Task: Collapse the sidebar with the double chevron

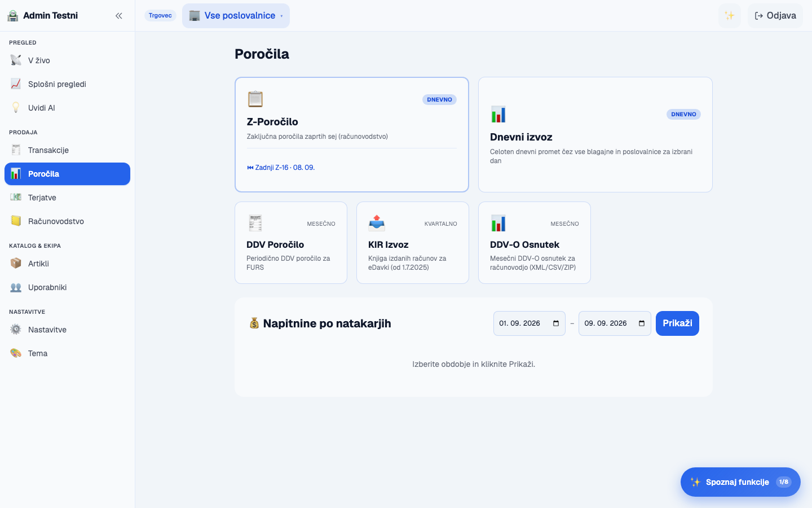Action: [118, 16]
